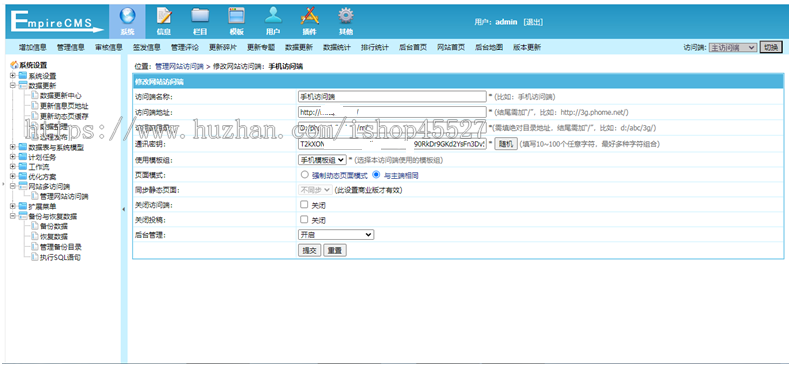Click folder icon next to 计划任务
791x366 pixels.
[22, 157]
